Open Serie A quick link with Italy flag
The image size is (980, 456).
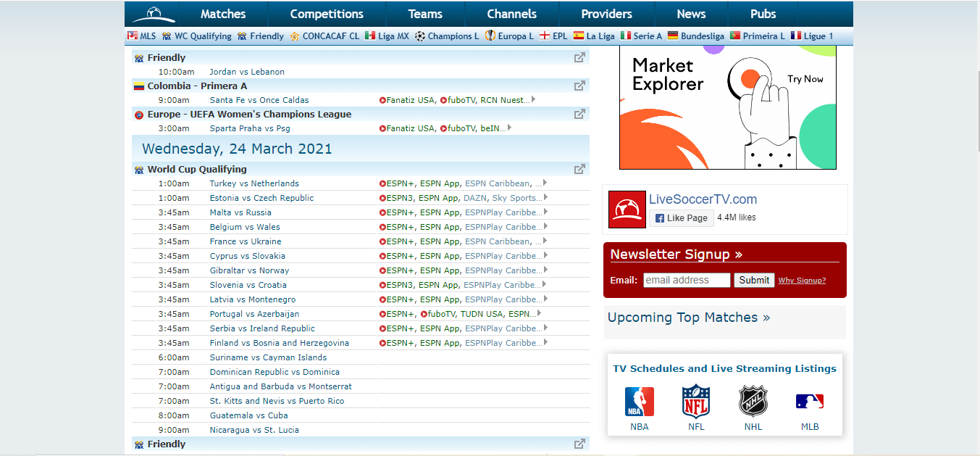click(641, 36)
